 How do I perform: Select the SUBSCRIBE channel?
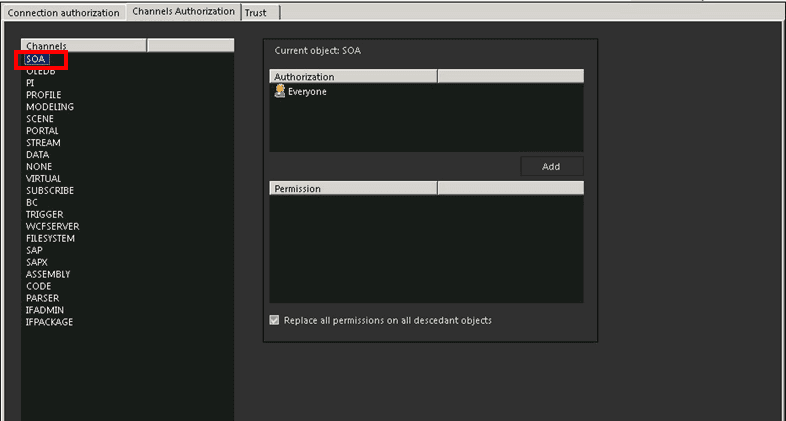(x=50, y=190)
